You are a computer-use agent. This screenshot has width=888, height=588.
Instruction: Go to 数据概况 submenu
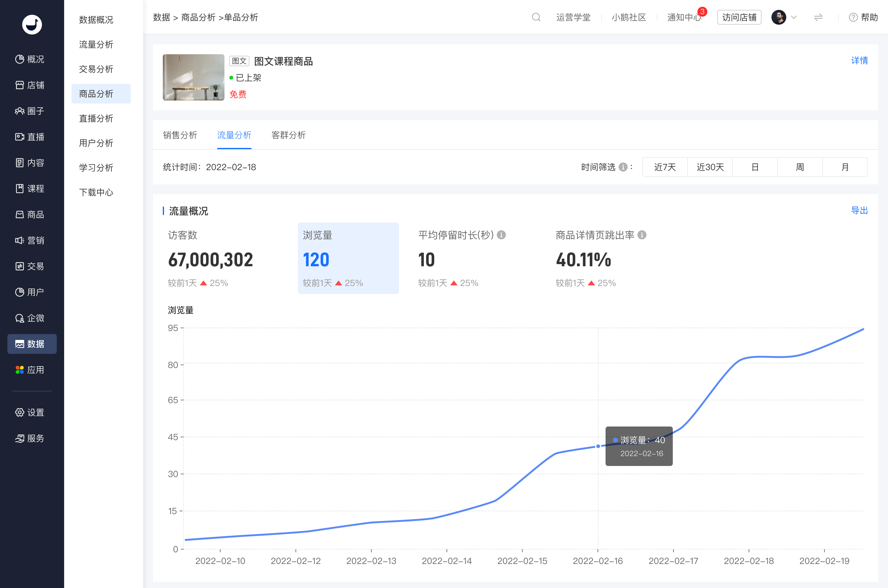coord(96,19)
